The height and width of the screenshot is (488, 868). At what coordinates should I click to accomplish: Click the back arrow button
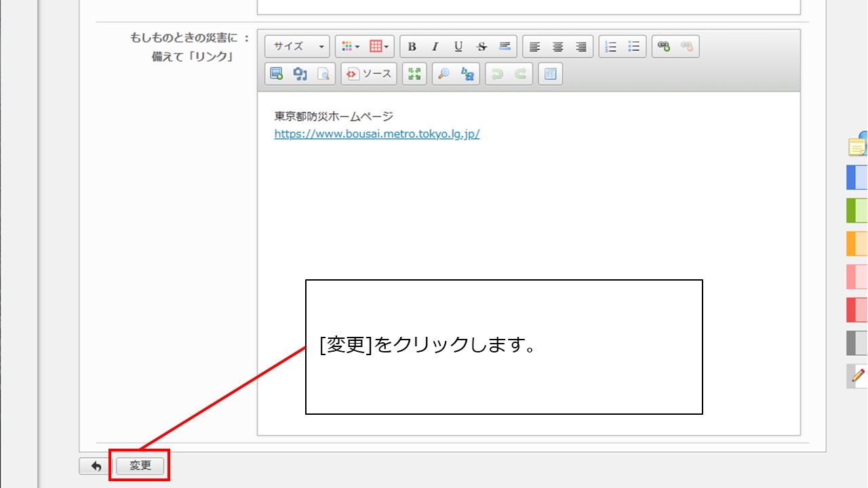point(96,466)
